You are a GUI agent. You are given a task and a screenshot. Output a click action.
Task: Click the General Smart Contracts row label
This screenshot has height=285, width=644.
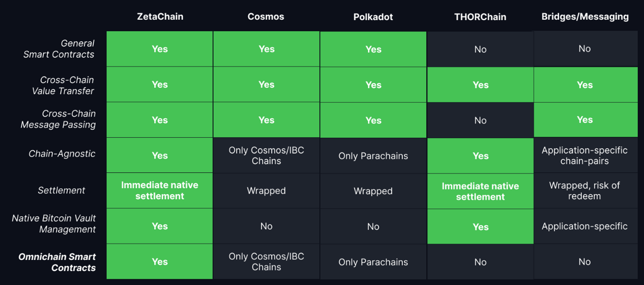[x=59, y=49]
